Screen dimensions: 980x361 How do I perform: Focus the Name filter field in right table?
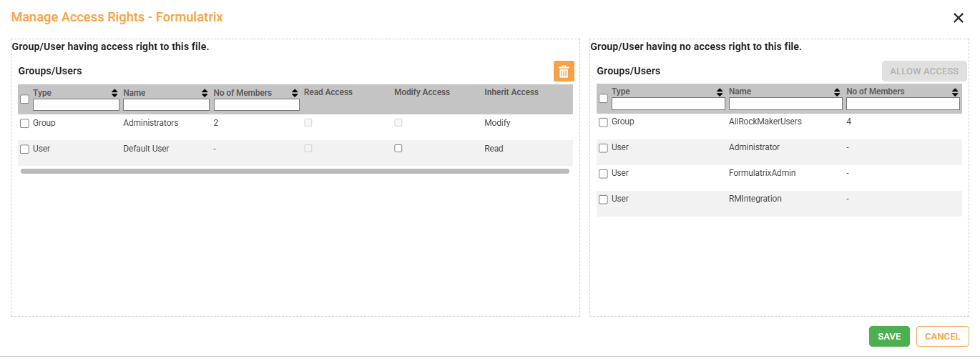coord(785,104)
